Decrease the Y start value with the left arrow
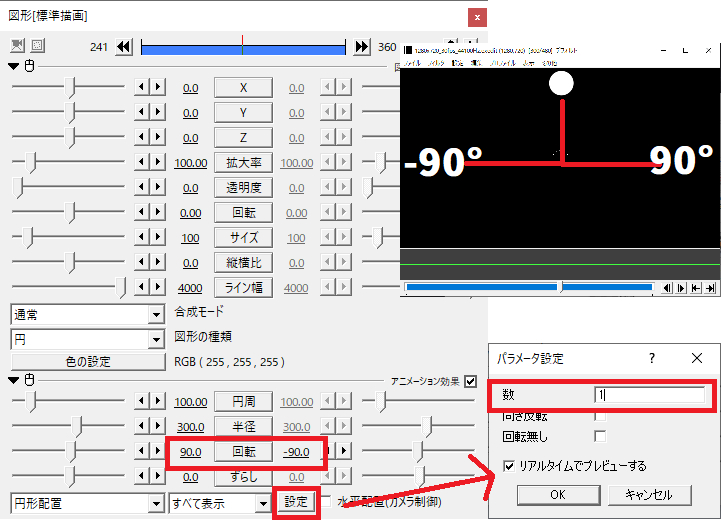Screen dimensions: 722x521 141,111
